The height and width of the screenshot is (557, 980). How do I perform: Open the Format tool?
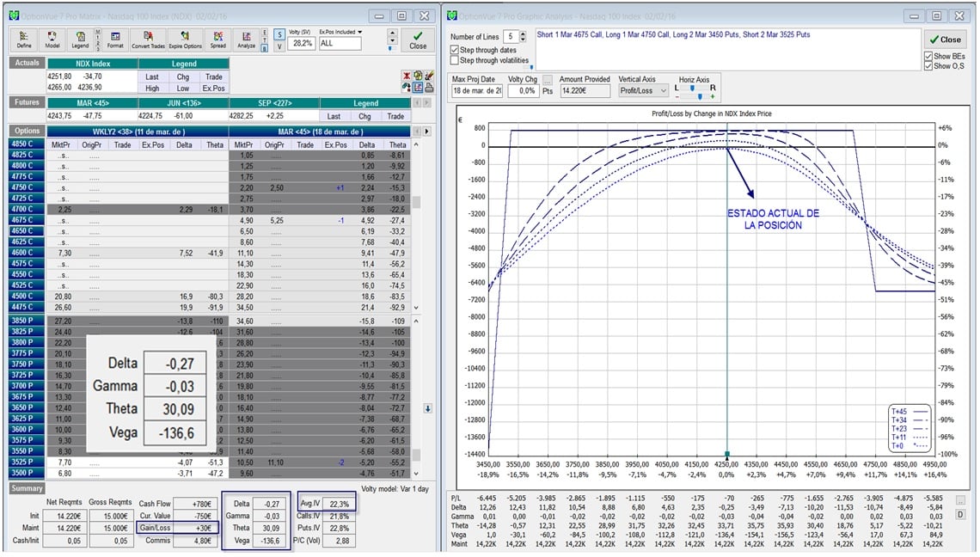click(x=115, y=40)
